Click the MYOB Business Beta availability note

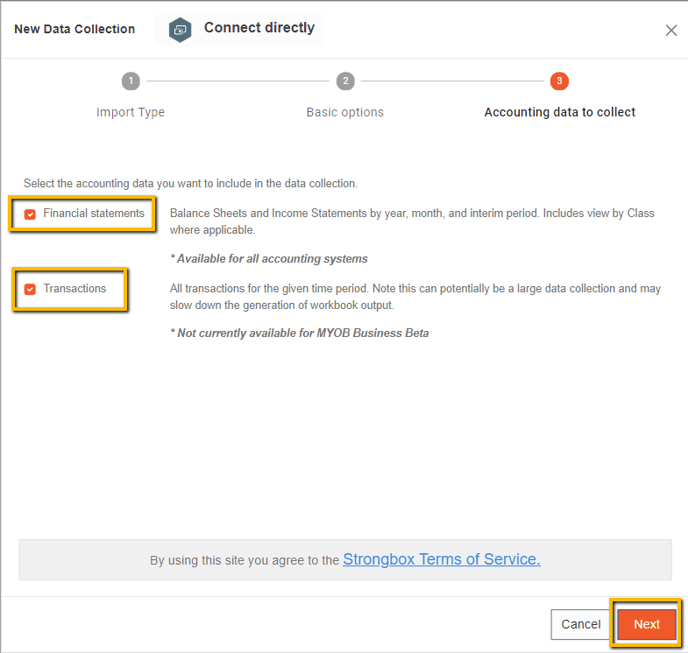[x=299, y=333]
